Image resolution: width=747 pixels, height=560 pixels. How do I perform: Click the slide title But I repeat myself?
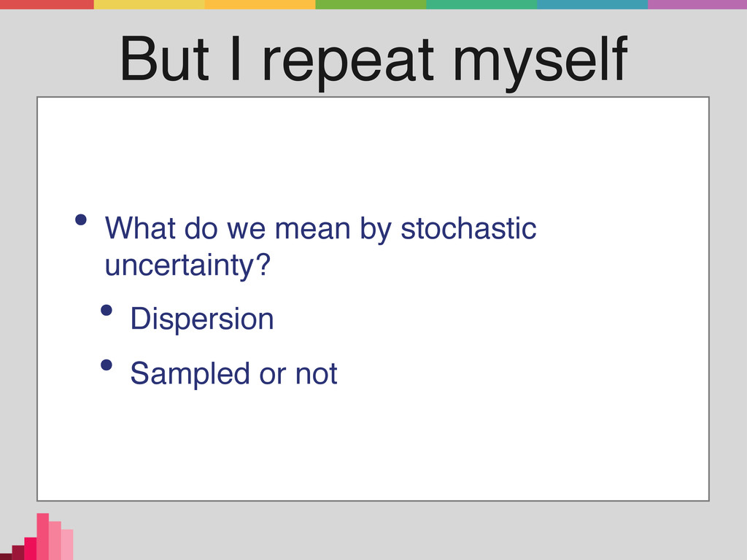pyautogui.click(x=373, y=61)
